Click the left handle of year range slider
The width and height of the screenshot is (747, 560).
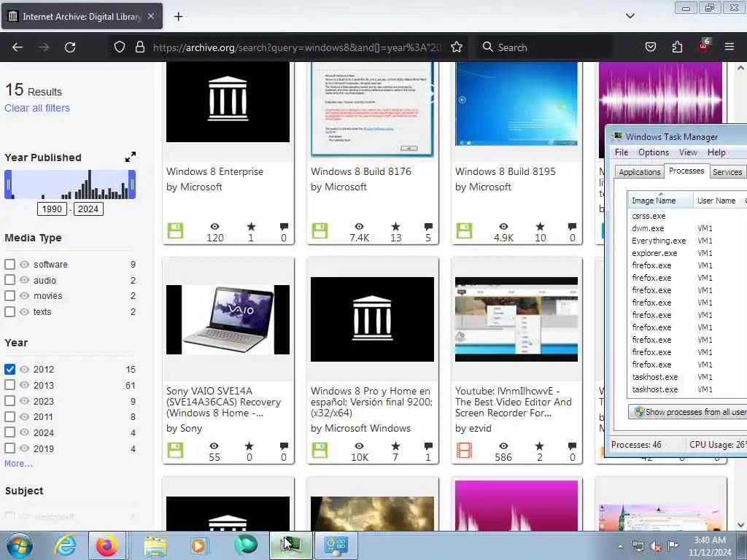tap(8, 184)
